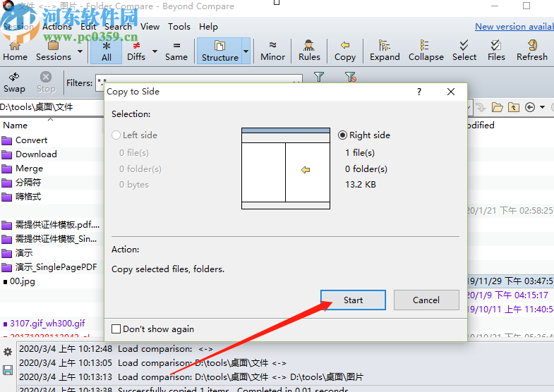Image resolution: width=554 pixels, height=392 pixels.
Task: Open the Tools menu
Action: coord(179,27)
